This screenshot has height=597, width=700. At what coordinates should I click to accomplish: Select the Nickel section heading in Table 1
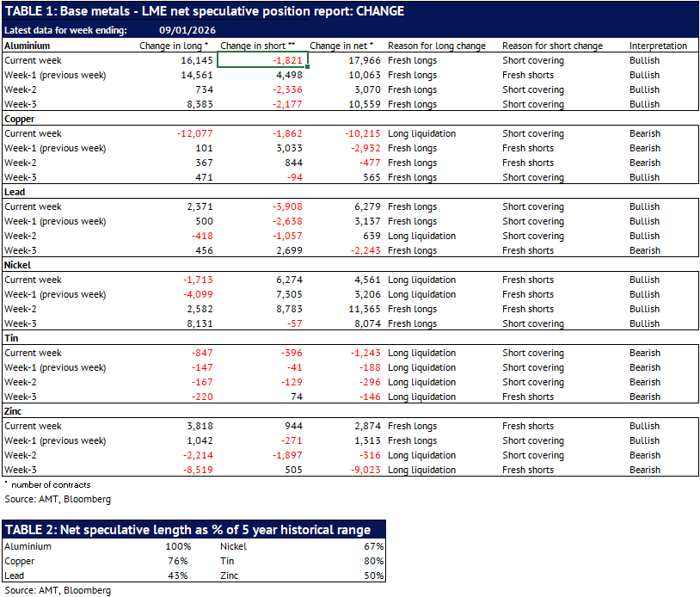pyautogui.click(x=20, y=265)
